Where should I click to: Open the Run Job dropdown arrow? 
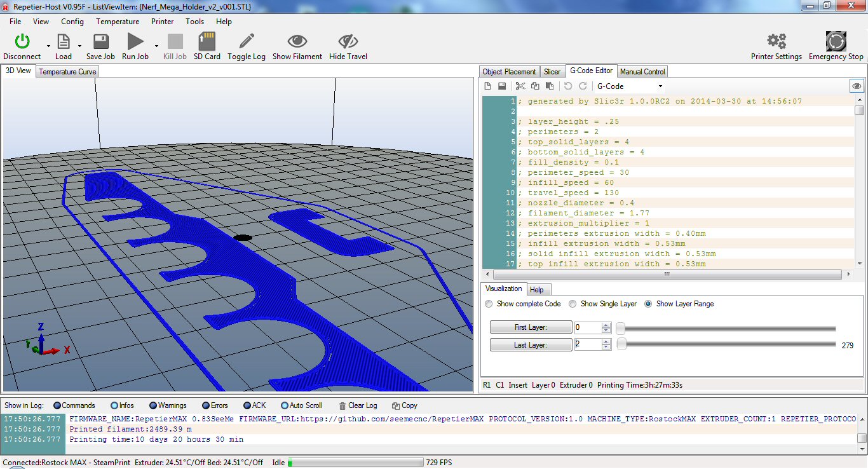pos(156,46)
